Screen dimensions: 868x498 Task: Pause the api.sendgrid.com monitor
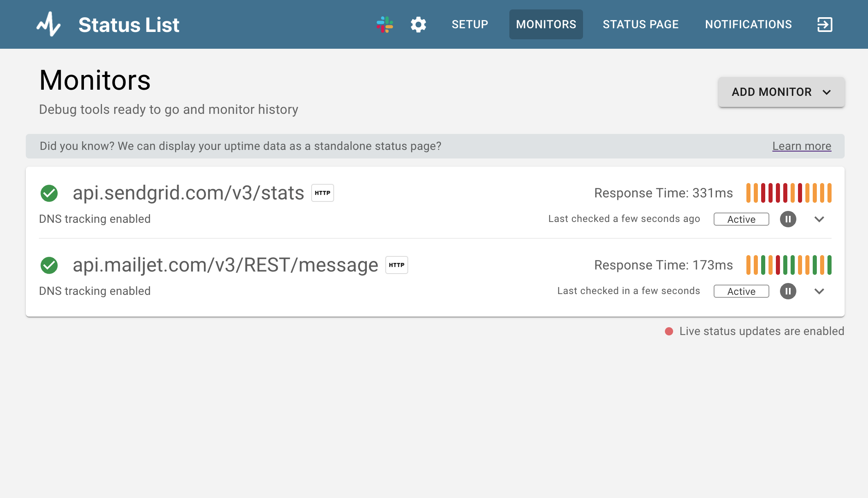tap(788, 219)
